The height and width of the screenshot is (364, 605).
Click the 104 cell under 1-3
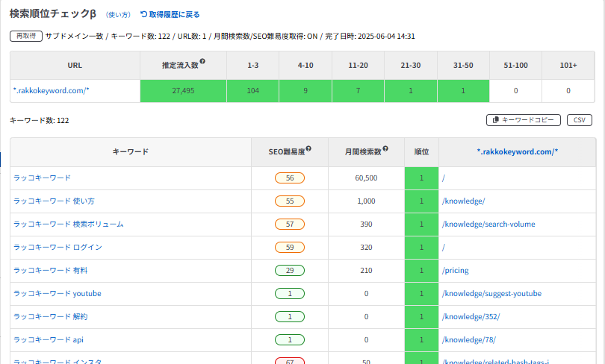point(252,91)
